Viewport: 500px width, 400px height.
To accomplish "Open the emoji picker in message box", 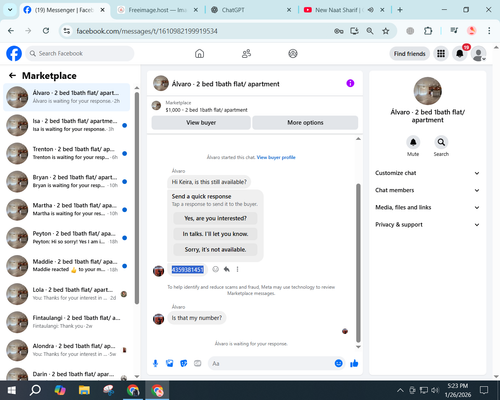I will click(338, 363).
